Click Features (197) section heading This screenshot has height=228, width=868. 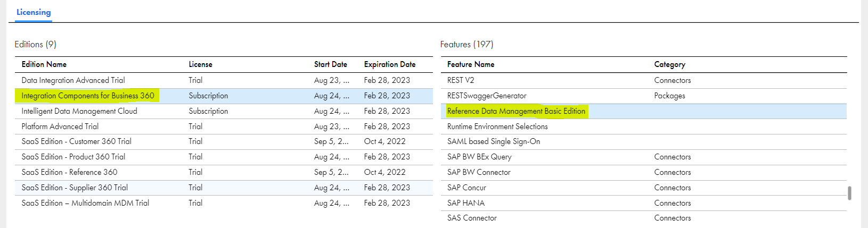[x=467, y=45]
